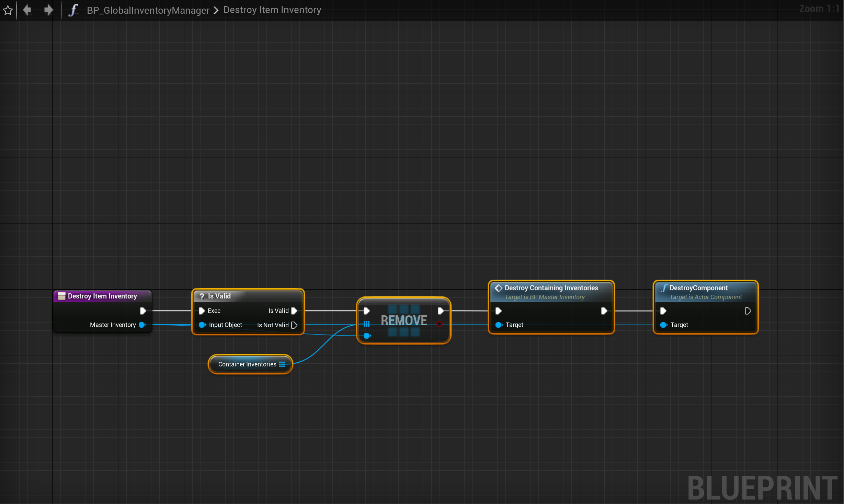
Task: Click Destroy Item Inventory breadcrumb
Action: coord(272,10)
